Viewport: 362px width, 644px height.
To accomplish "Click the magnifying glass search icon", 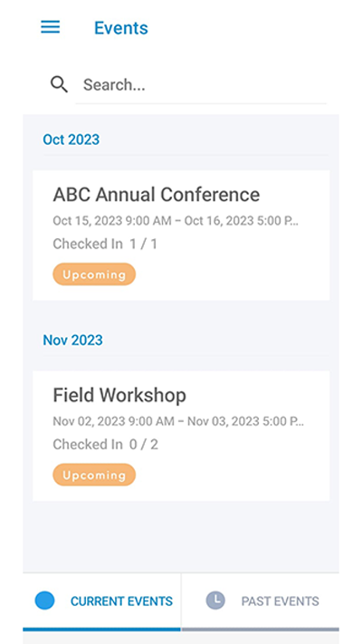I will (x=59, y=84).
